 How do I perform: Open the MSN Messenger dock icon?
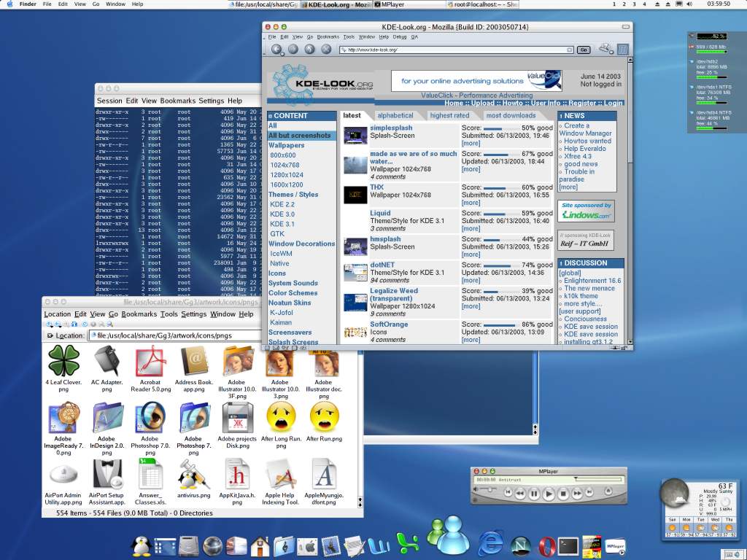click(x=449, y=535)
